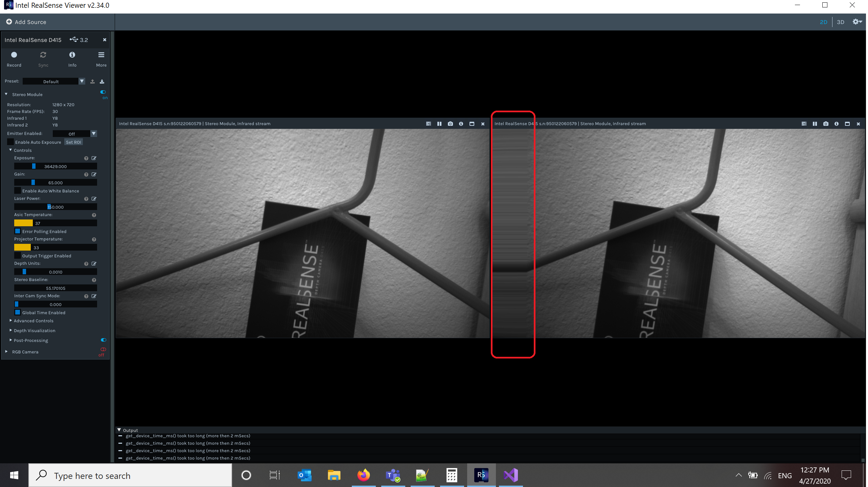The image size is (868, 487).
Task: Open the Preset dropdown
Action: pos(82,81)
